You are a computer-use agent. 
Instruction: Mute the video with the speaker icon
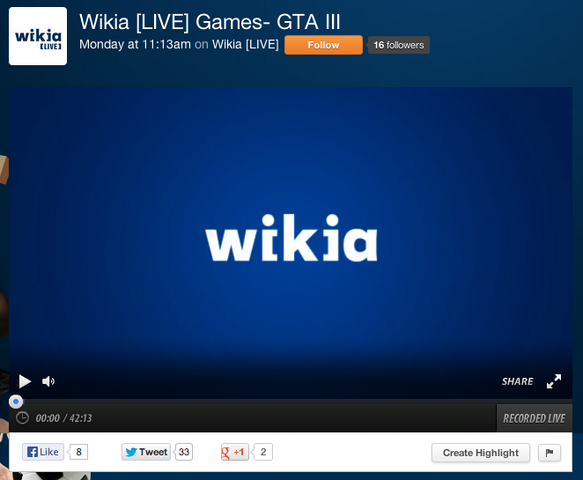click(x=48, y=381)
